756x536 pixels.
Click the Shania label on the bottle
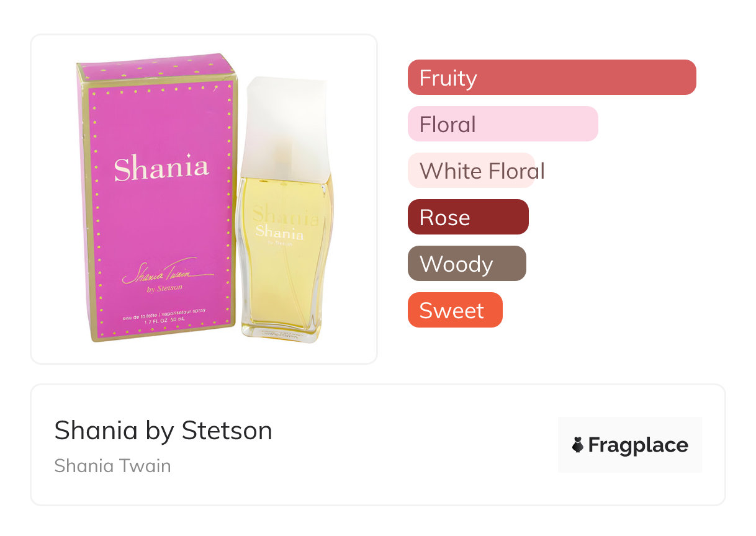pos(280,232)
